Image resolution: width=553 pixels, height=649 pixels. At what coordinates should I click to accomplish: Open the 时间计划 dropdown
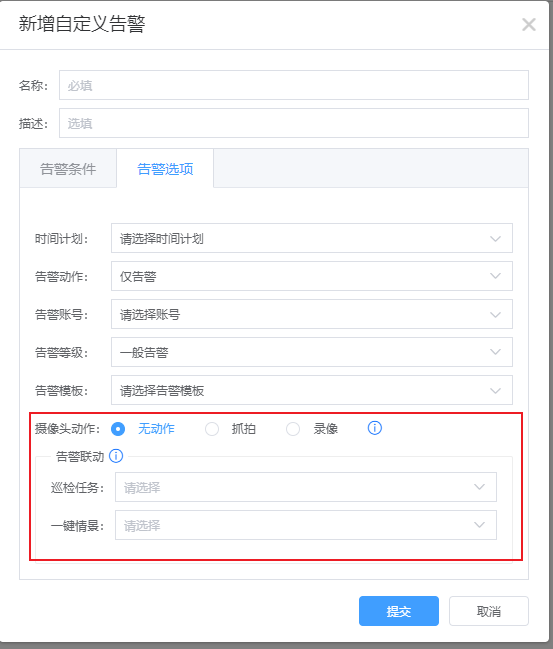[x=312, y=238]
